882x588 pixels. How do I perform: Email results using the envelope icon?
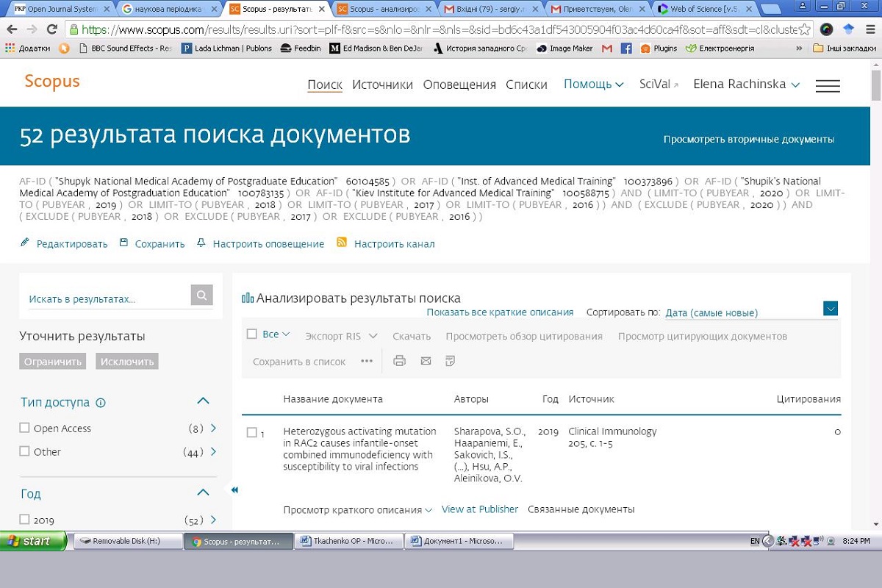(426, 360)
